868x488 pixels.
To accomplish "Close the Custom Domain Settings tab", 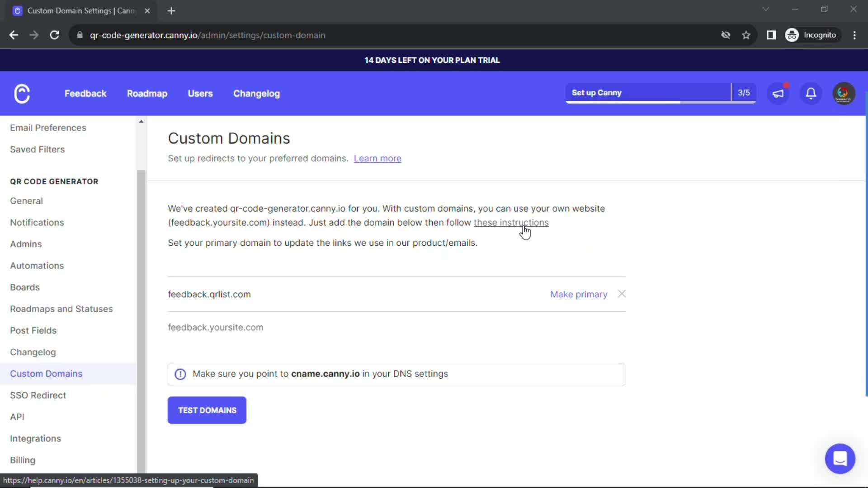I will click(147, 11).
